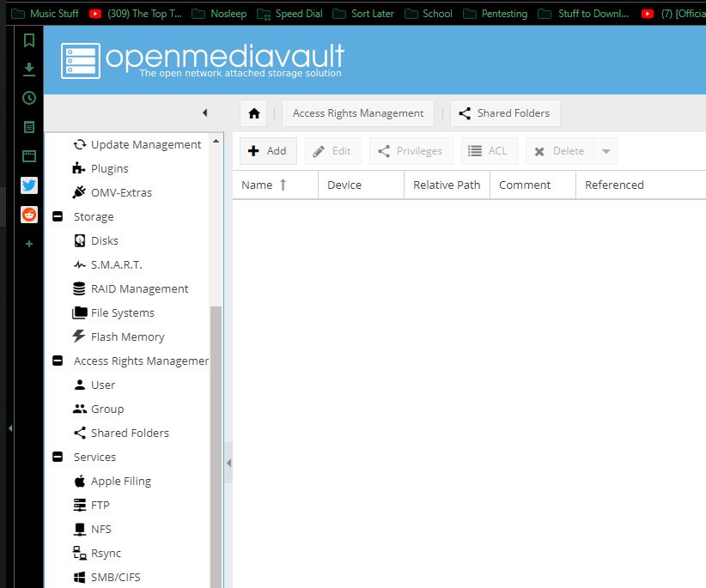
Task: Sort by the Comment column header
Action: point(533,185)
